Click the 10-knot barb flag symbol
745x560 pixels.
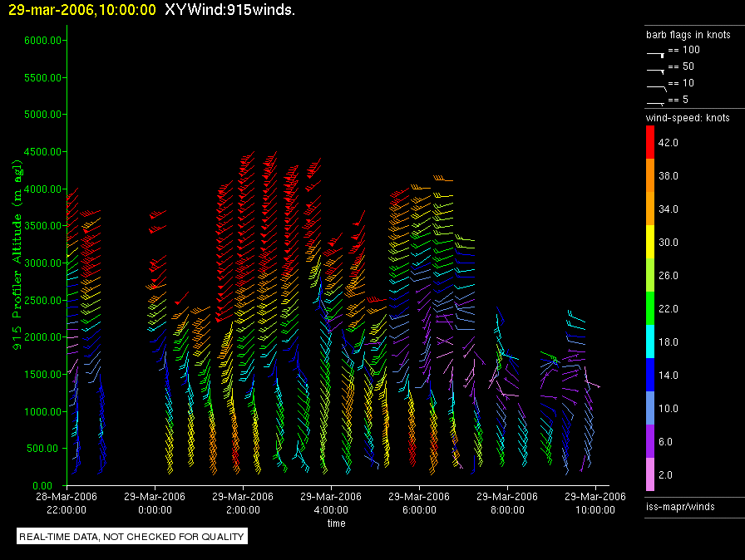tap(655, 86)
